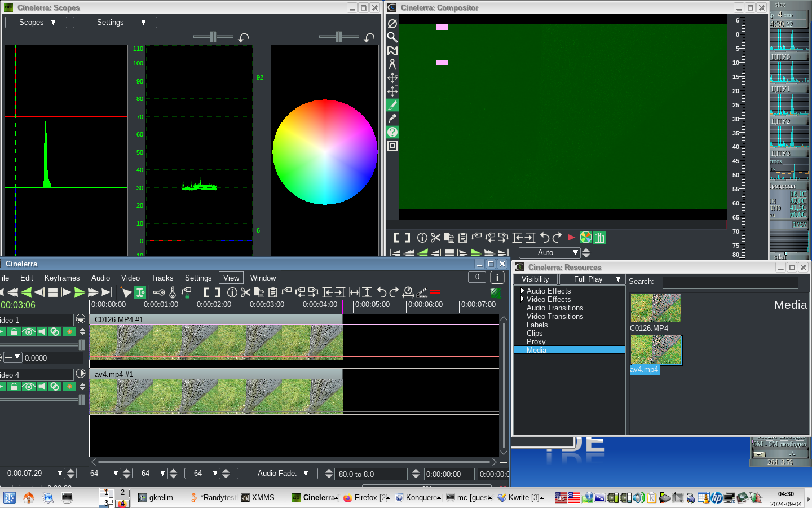Select the ruler compass tool in Compositor
The width and height of the screenshot is (812, 508).
coord(392,64)
